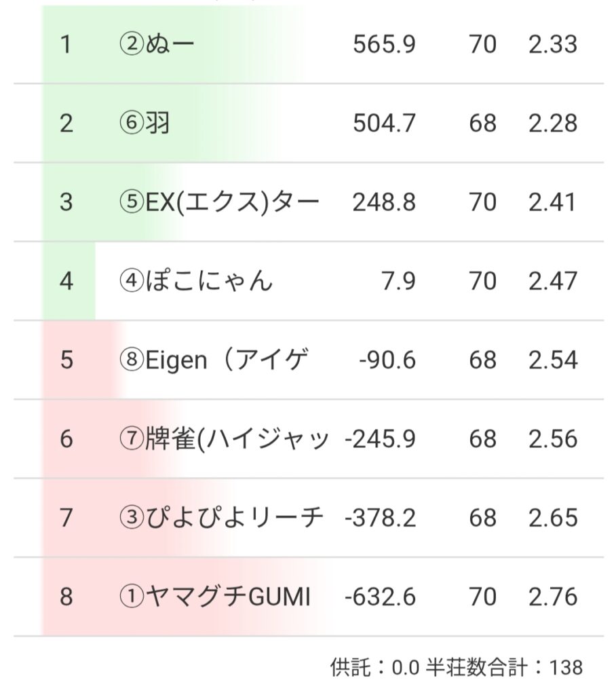Click average rank 2.76

553,597
